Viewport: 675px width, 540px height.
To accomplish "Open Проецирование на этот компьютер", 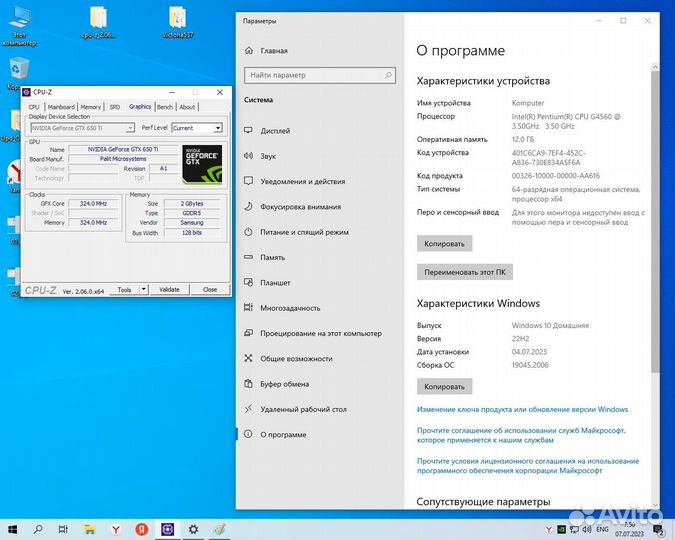I will (x=320, y=333).
